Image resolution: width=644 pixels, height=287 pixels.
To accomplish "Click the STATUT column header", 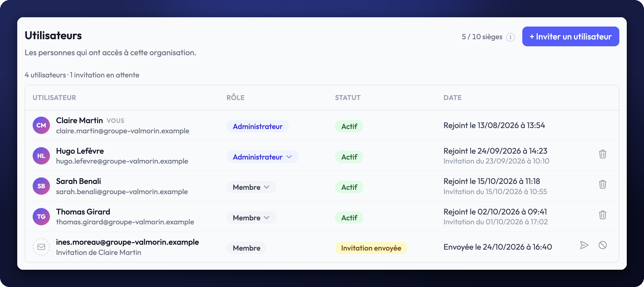I will 348,98.
